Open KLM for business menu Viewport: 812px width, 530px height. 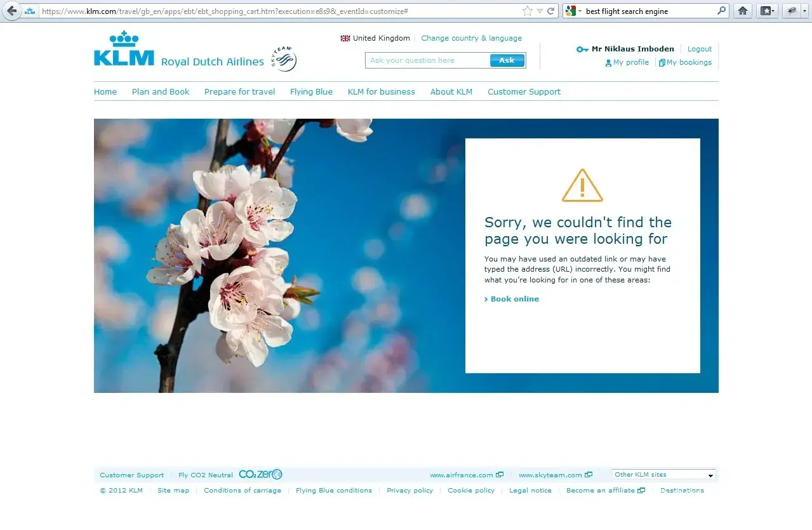[x=381, y=91]
